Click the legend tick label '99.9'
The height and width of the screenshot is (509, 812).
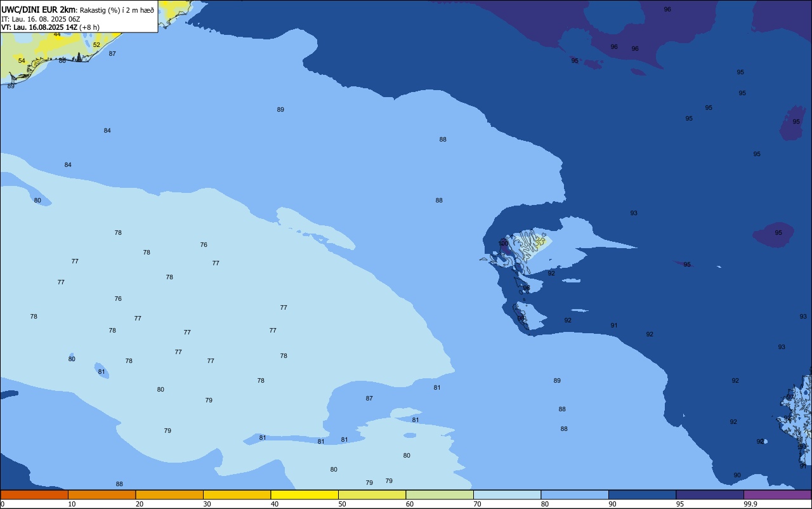pos(750,504)
